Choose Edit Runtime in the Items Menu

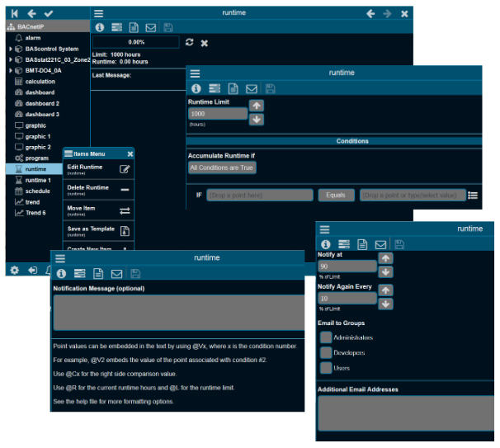click(98, 169)
